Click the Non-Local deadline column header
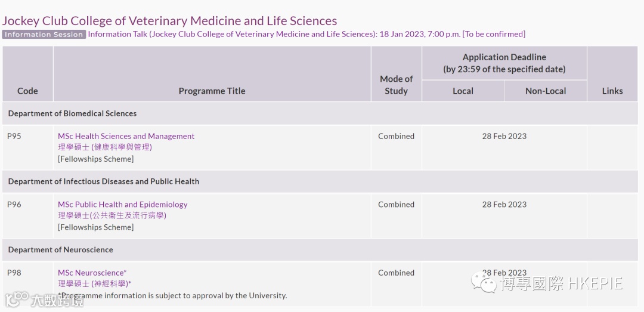Viewport: 644px width, 312px height. [545, 91]
